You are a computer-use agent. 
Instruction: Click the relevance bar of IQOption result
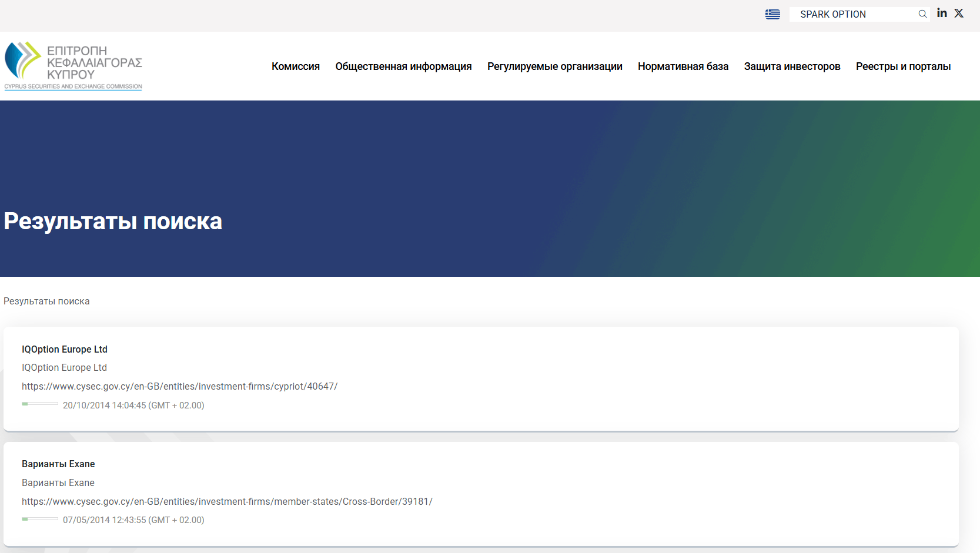[x=40, y=404]
